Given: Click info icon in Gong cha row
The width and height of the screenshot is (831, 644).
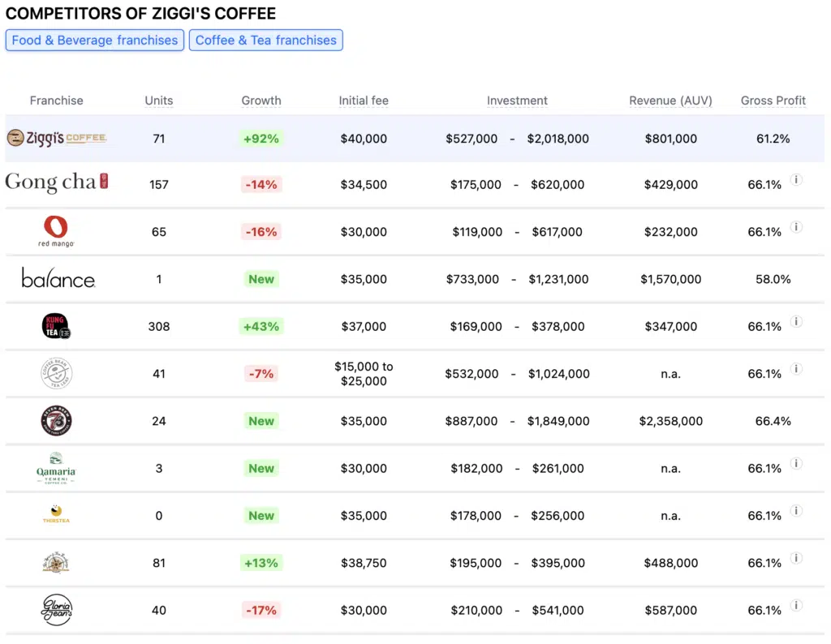Looking at the screenshot, I should 796,180.
